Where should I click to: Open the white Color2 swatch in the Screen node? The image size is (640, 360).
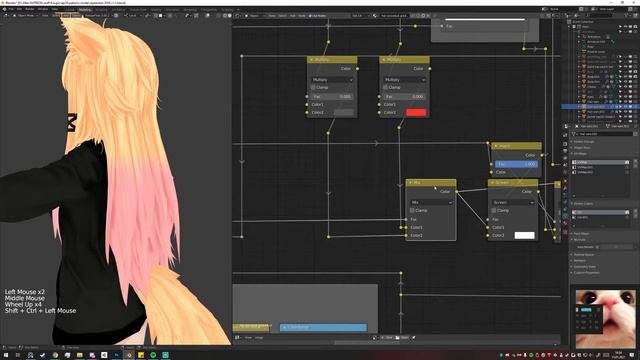524,236
